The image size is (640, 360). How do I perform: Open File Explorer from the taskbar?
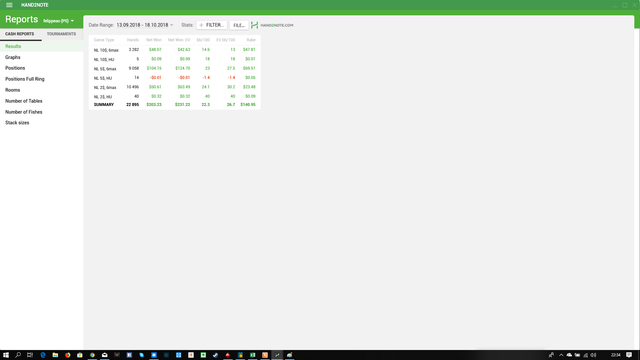pos(55,355)
